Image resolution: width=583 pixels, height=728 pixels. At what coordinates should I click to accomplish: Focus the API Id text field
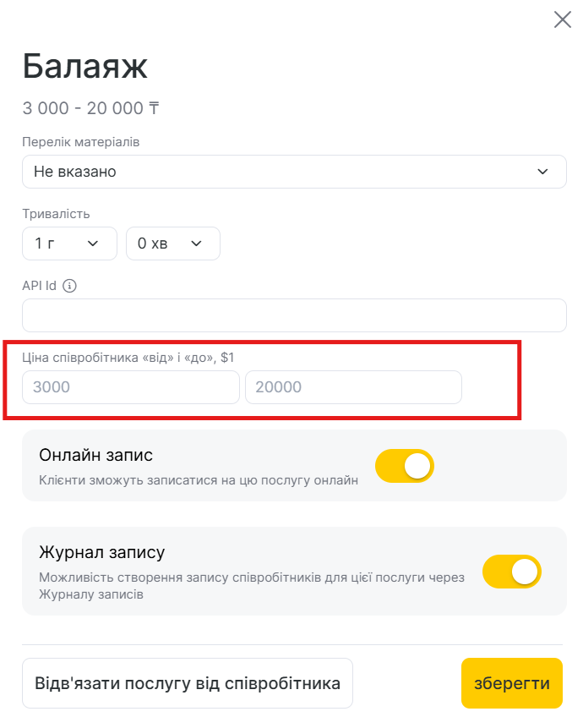point(294,315)
